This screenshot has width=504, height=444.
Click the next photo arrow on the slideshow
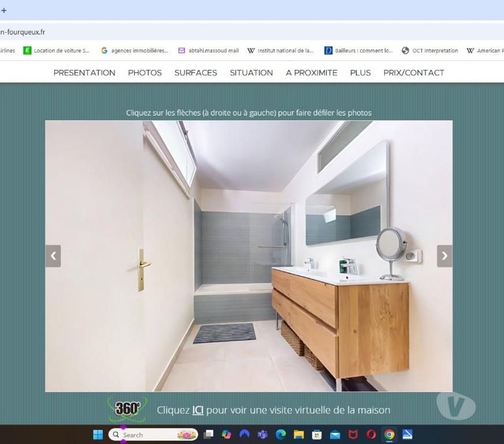(x=444, y=256)
